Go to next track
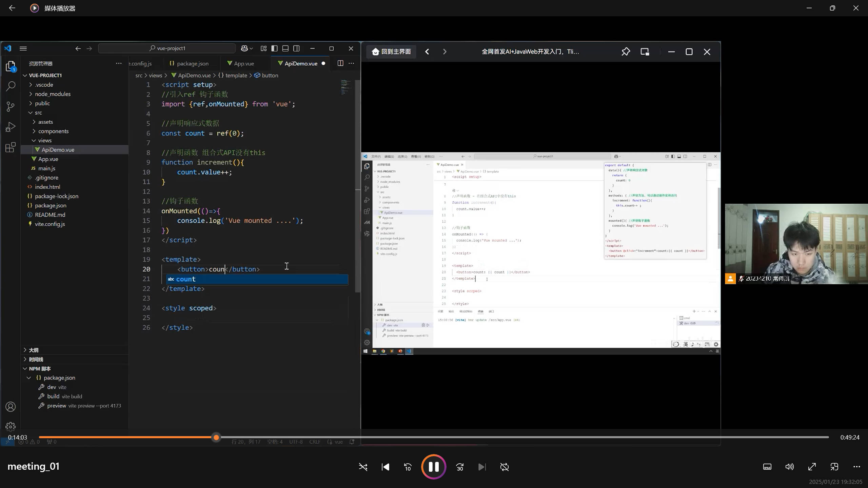 [482, 467]
